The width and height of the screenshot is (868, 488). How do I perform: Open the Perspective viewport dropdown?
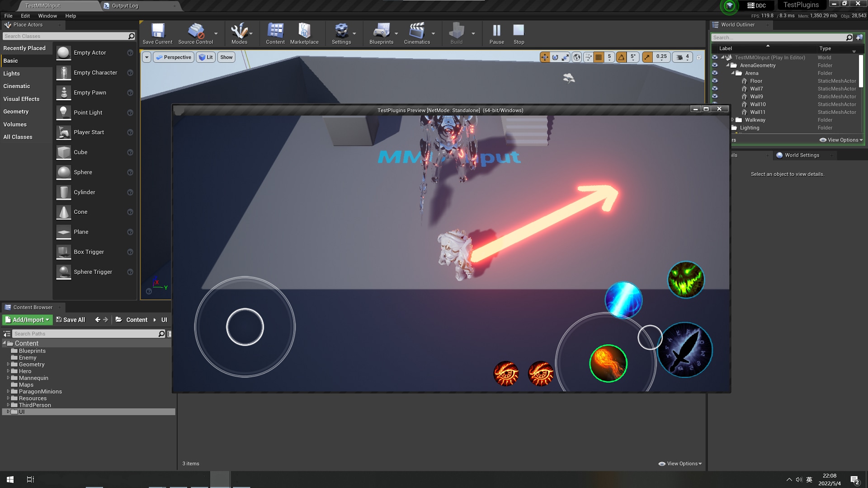tap(174, 57)
